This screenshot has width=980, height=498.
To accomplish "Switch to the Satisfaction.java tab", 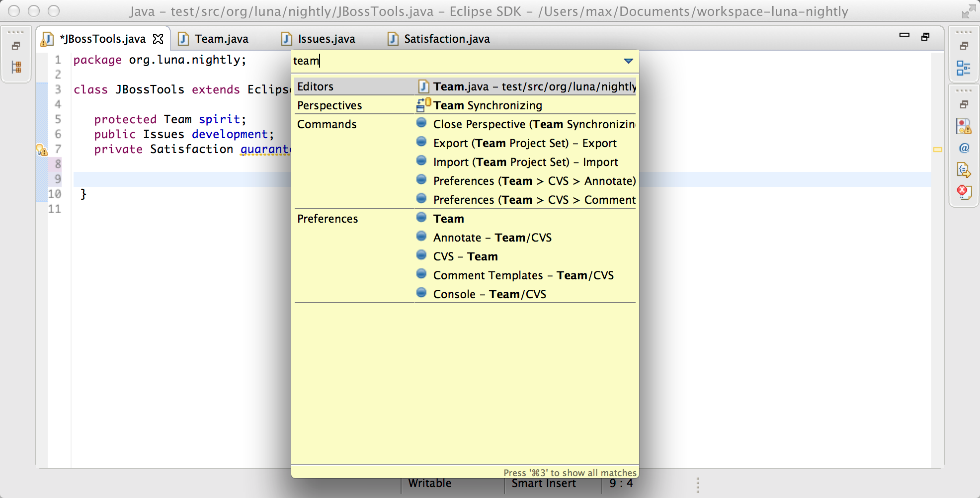I will [446, 39].
